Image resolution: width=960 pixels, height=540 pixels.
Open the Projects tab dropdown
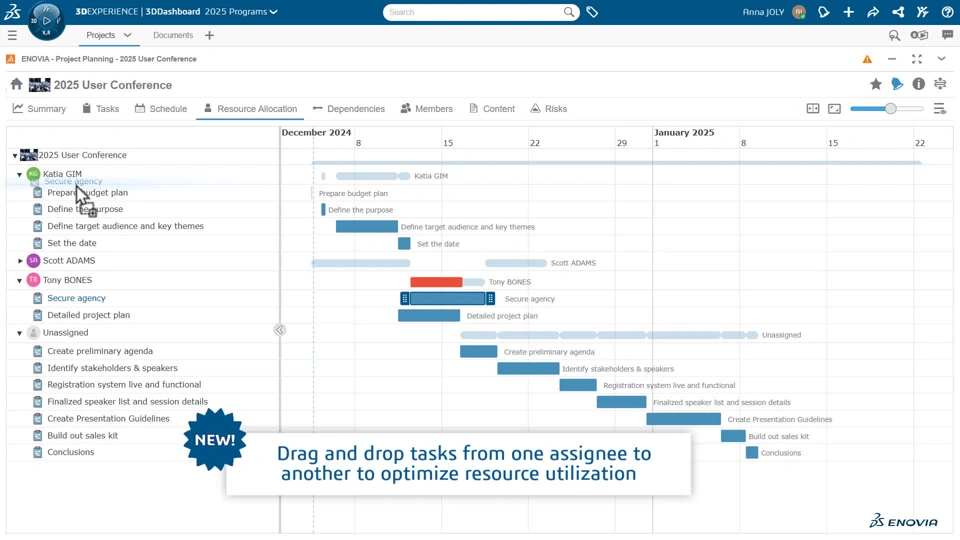[127, 36]
